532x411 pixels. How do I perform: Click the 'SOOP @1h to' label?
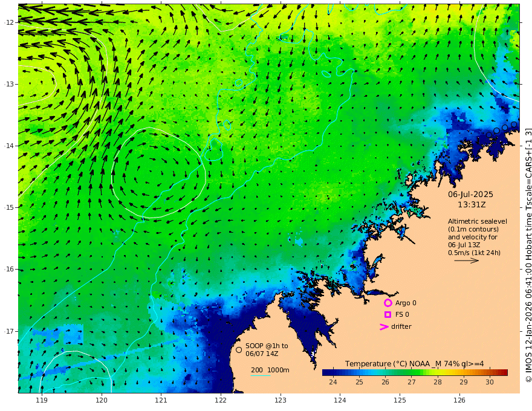point(267,346)
